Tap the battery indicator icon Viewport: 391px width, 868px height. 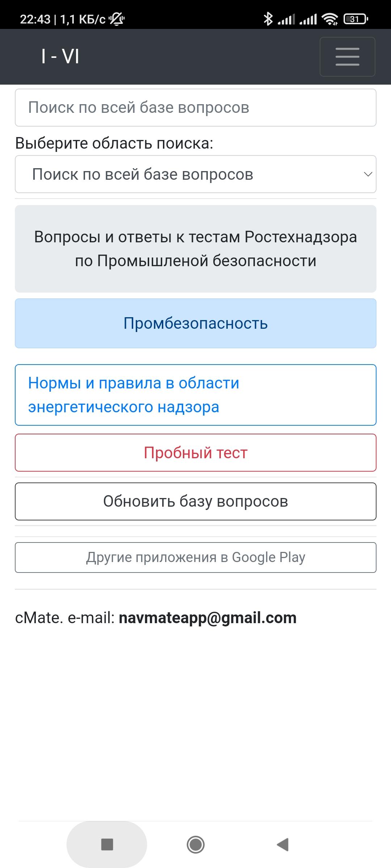355,19
